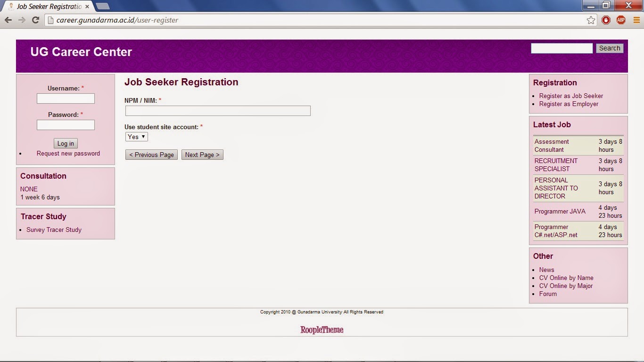Open Register as Job Seeker link
The width and height of the screenshot is (644, 362).
pos(571,96)
